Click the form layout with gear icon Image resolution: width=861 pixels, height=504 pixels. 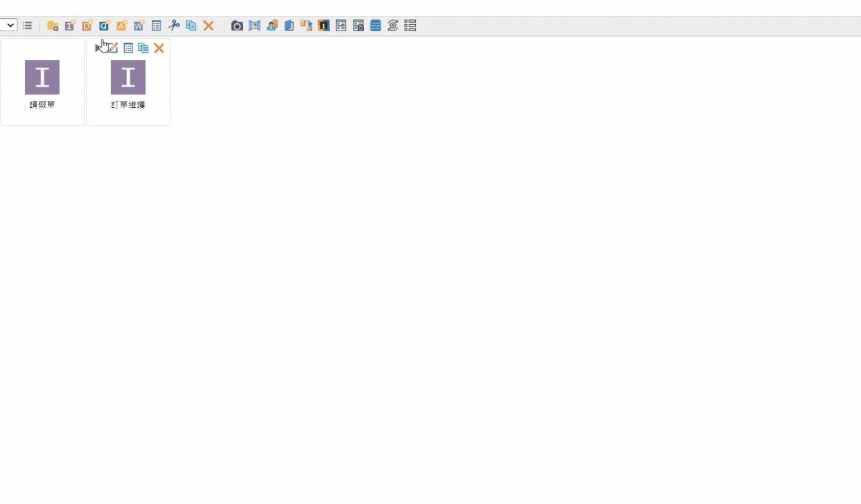pos(358,25)
